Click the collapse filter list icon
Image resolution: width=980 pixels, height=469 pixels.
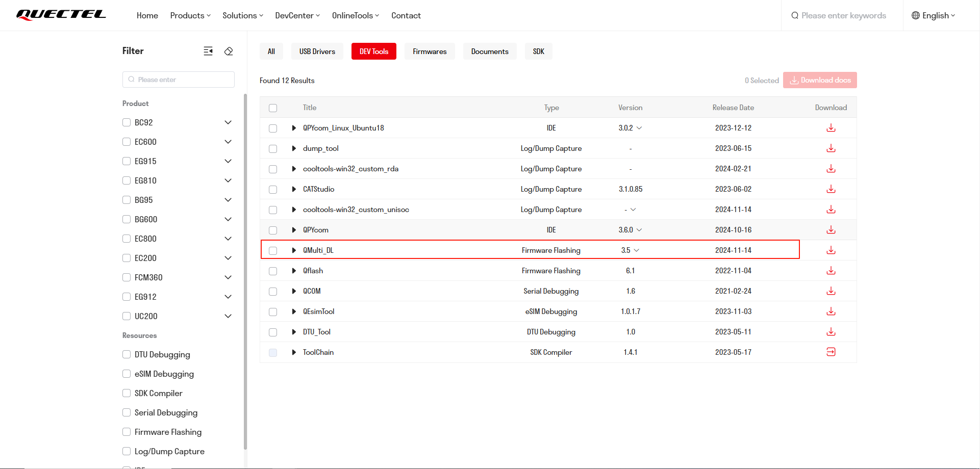coord(208,51)
